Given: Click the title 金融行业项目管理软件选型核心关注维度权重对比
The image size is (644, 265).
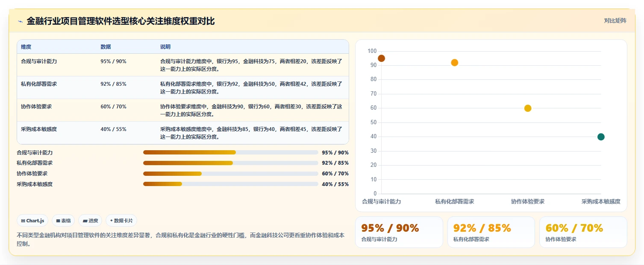Looking at the screenshot, I should click(x=121, y=21).
